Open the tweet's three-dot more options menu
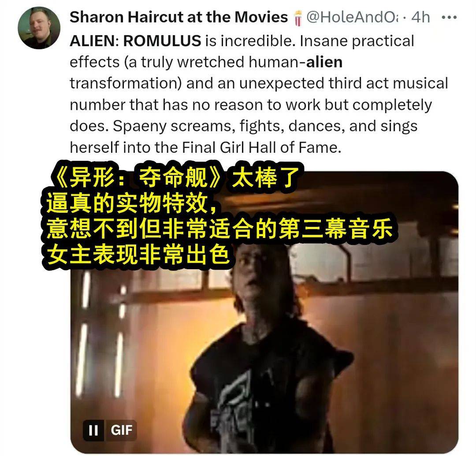The image size is (476, 456). 449,17
